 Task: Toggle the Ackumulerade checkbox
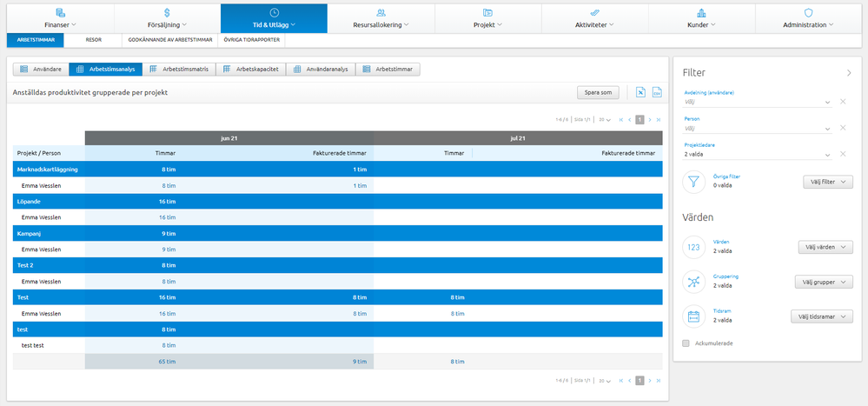[686, 343]
